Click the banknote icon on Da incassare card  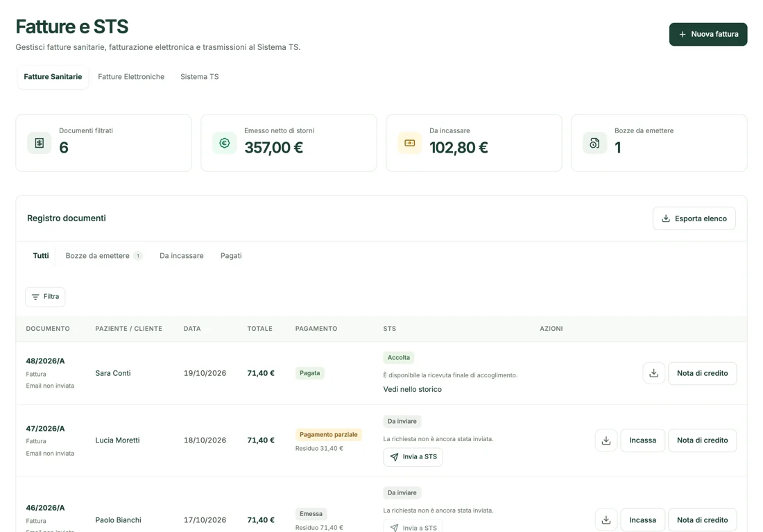click(410, 143)
